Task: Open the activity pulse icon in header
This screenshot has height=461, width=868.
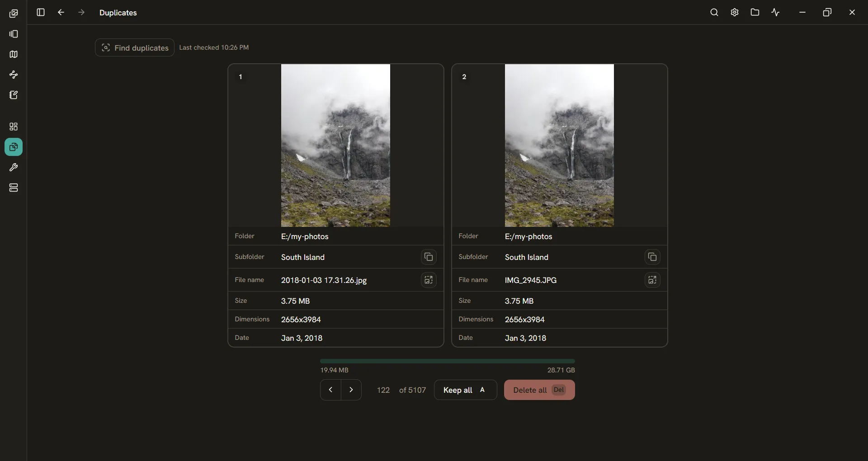Action: pyautogui.click(x=776, y=12)
